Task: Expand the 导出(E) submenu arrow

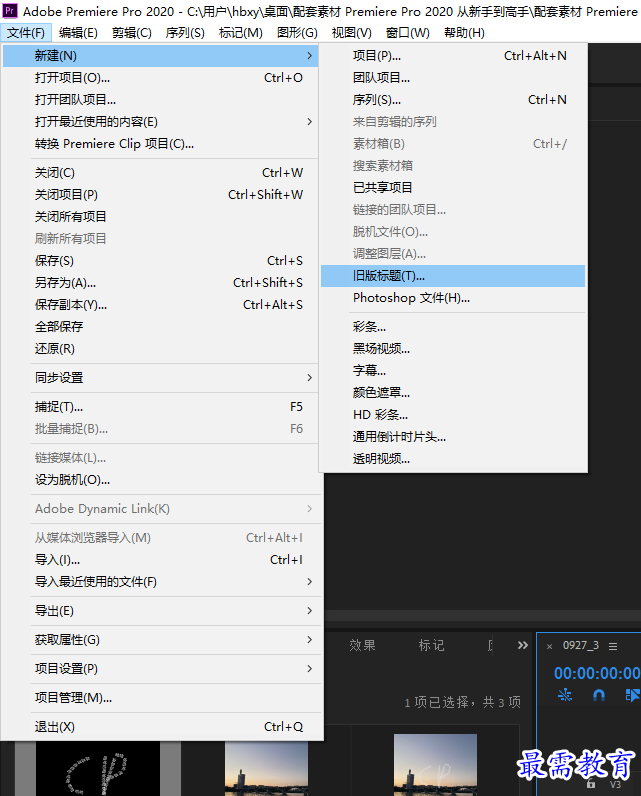Action: 310,610
